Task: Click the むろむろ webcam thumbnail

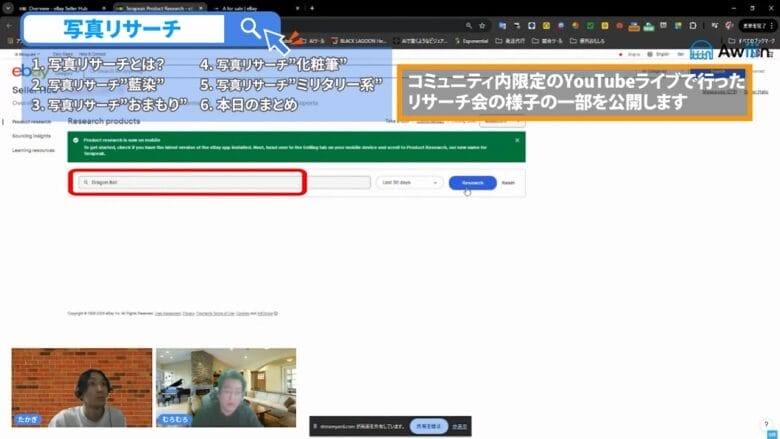Action: 226,387
